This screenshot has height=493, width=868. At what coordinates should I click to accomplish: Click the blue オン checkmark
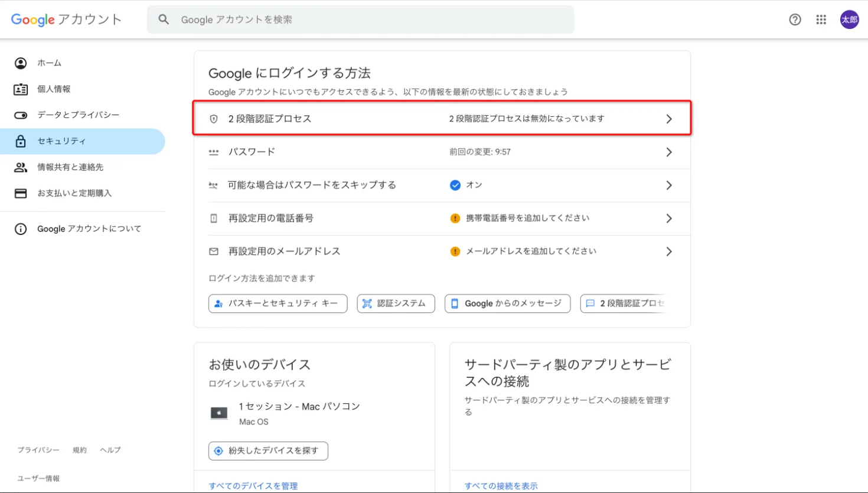coord(455,185)
